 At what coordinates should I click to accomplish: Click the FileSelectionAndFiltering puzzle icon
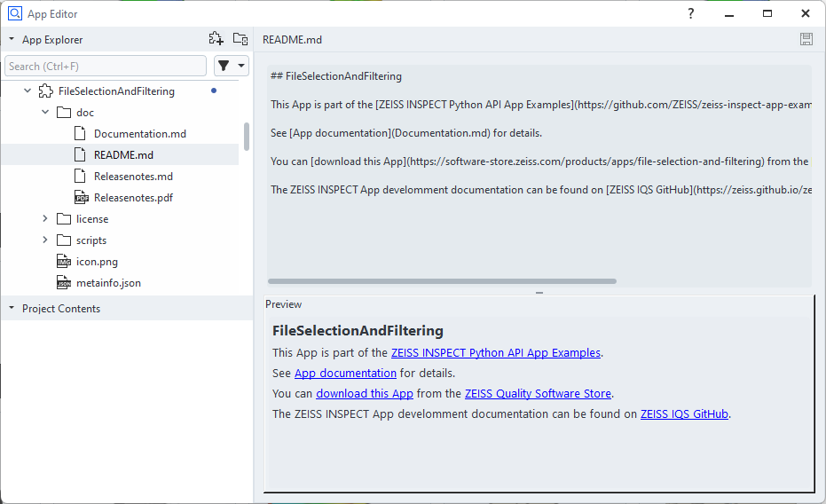click(x=44, y=91)
